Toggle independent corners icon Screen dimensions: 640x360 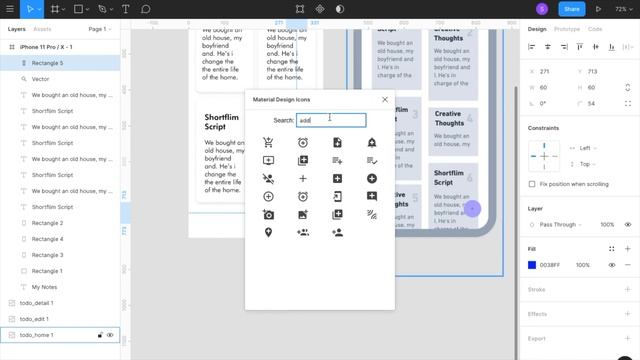click(x=628, y=104)
